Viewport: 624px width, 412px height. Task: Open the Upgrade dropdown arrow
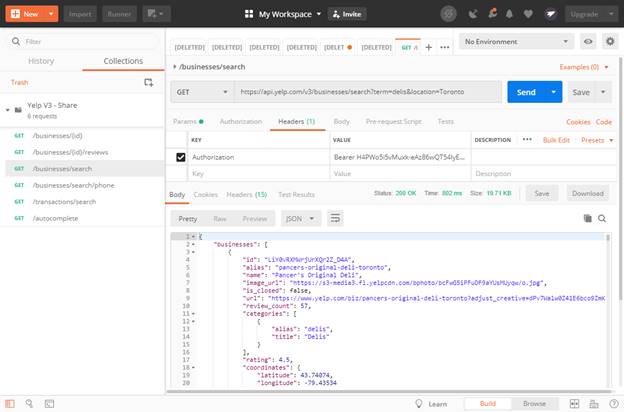[x=611, y=14]
